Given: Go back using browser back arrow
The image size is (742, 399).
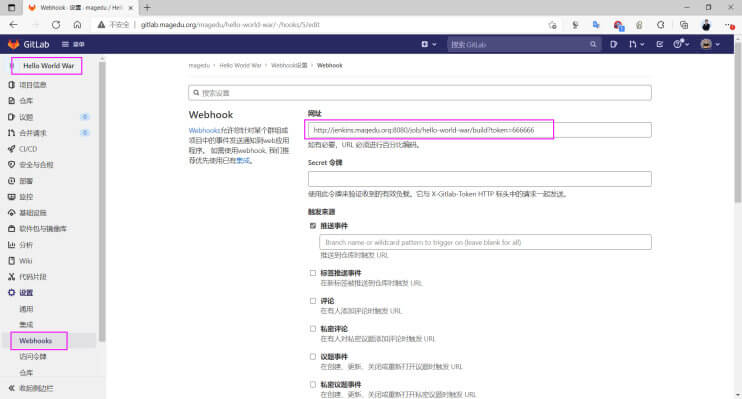Looking at the screenshot, I should coord(13,25).
